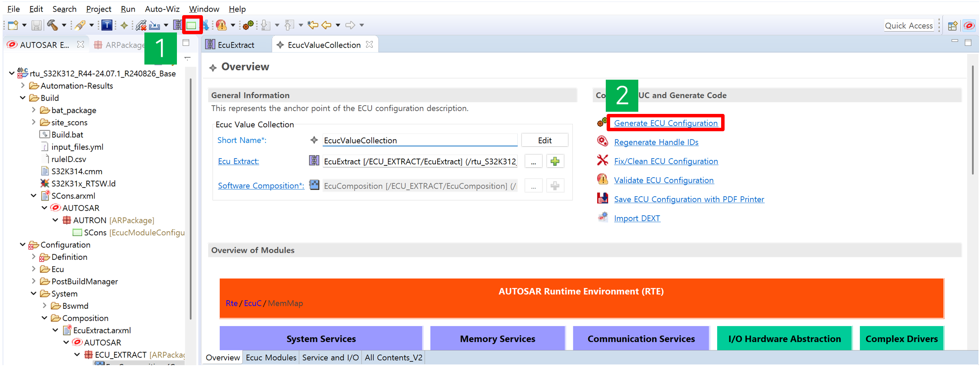Click Save ECU Configuration with PDF Printer
Viewport: 980px width, 366px height.
pyautogui.click(x=689, y=199)
